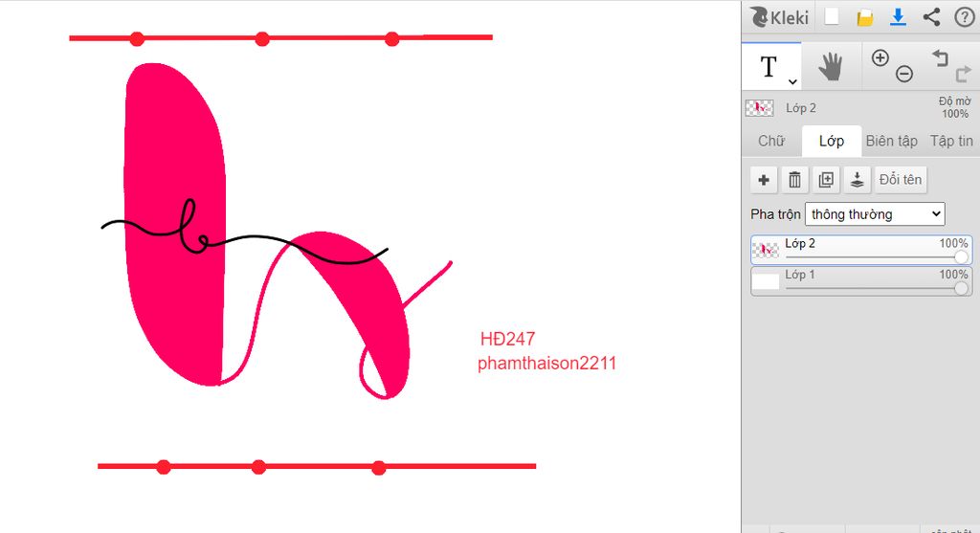The height and width of the screenshot is (533, 980).
Task: Delete the selected layer
Action: tap(794, 180)
